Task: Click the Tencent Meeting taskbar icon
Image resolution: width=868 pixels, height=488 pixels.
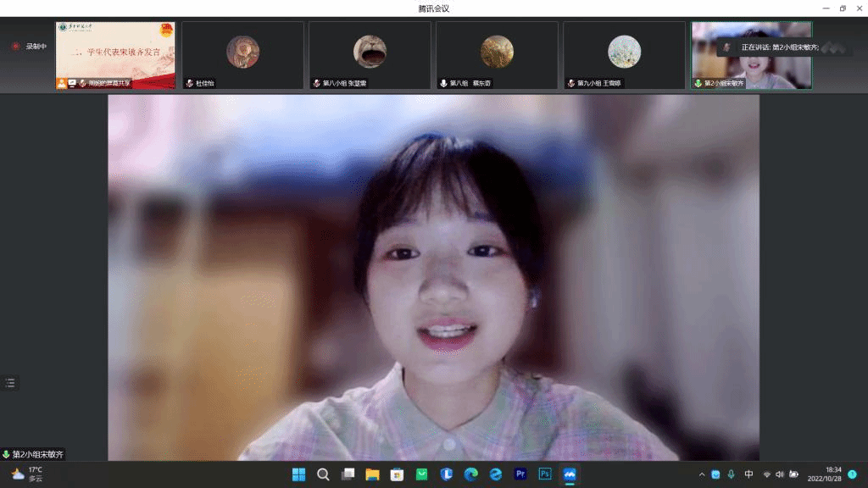Action: click(x=570, y=474)
